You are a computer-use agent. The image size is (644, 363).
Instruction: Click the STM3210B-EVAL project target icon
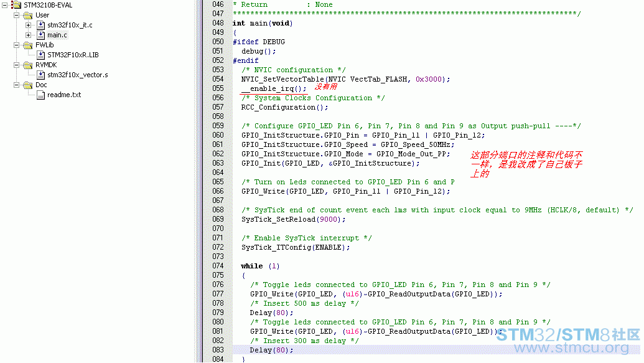coord(16,5)
